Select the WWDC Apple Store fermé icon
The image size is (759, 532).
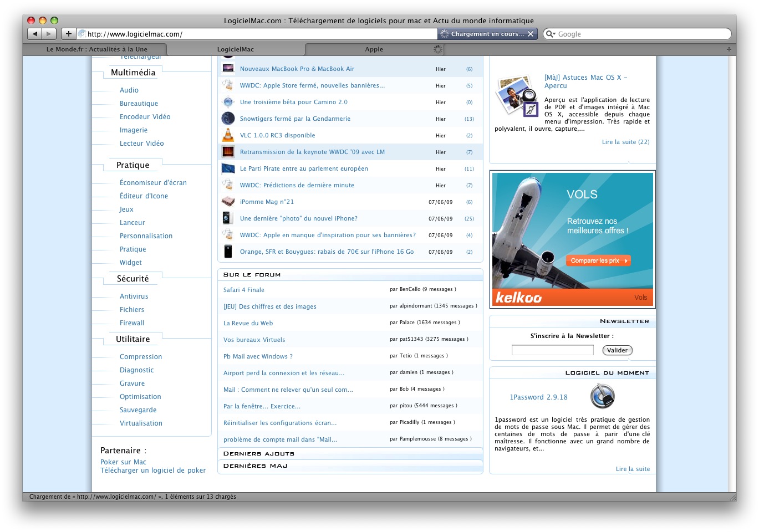click(x=228, y=85)
